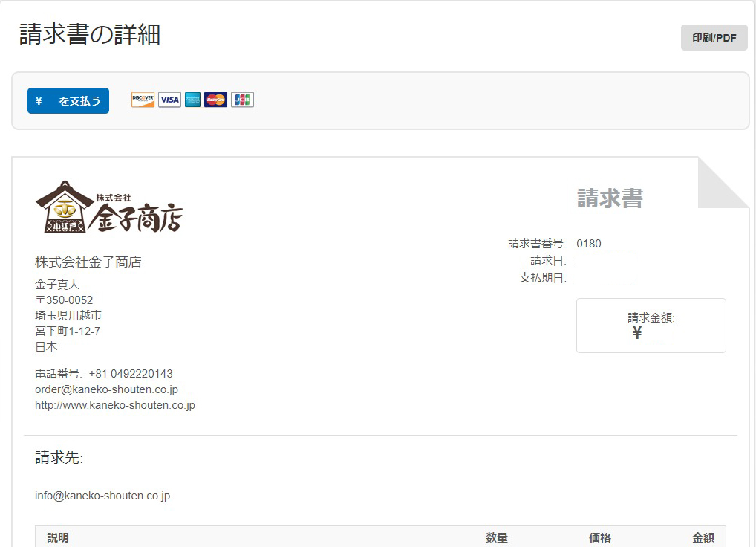Click the Discover card icon
The image size is (756, 547).
[142, 100]
